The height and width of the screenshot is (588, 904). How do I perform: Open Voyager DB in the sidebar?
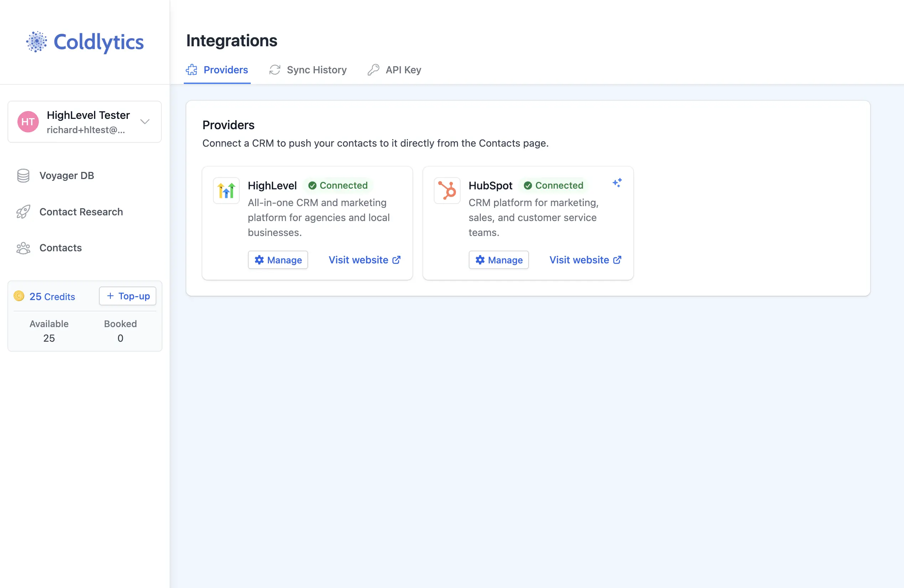pos(56,175)
